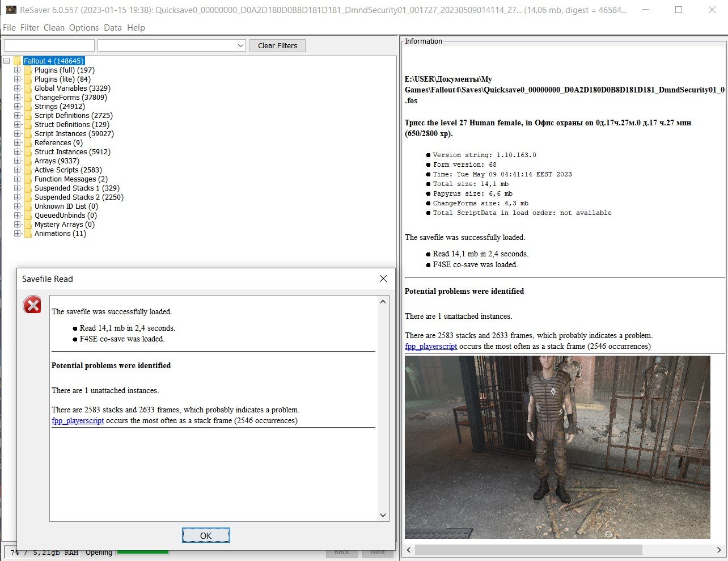The image size is (728, 561).
Task: Collapse the Fallout 4 root node
Action: (7, 61)
